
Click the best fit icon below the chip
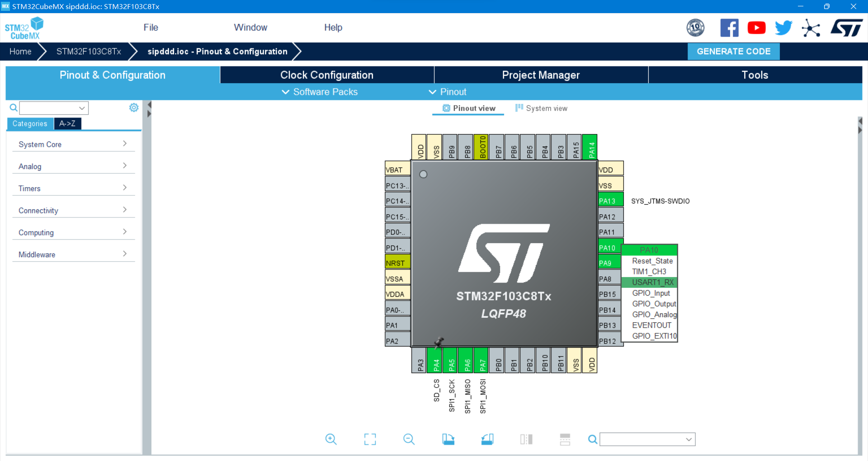(x=370, y=439)
